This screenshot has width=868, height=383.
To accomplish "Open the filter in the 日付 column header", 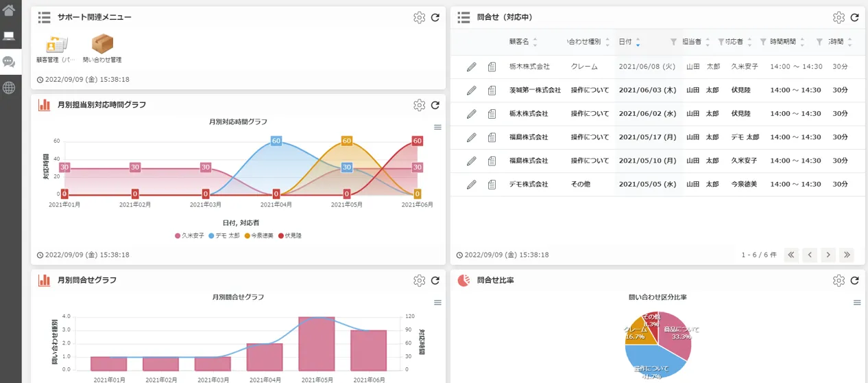I will point(673,43).
